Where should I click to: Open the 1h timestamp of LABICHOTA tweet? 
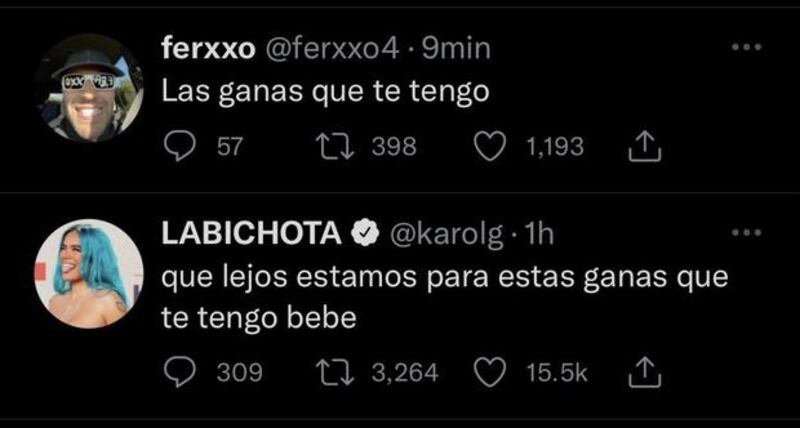coord(539,235)
